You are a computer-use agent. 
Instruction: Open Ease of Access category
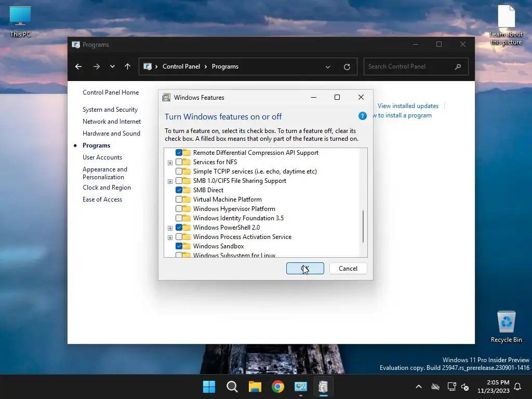point(102,199)
